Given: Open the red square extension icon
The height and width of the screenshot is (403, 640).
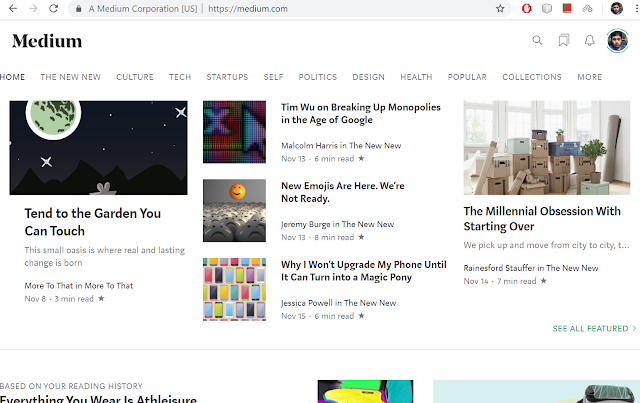Looking at the screenshot, I should click(x=567, y=8).
